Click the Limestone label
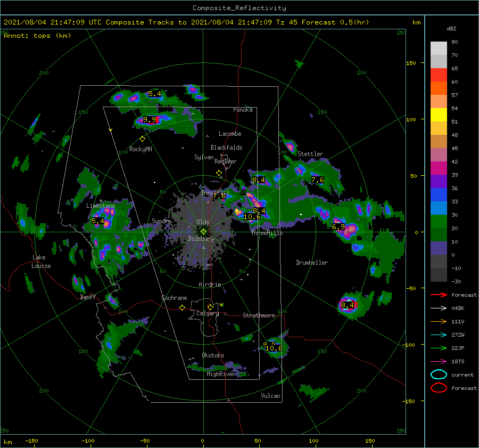This screenshot has width=479, height=448. point(101,206)
